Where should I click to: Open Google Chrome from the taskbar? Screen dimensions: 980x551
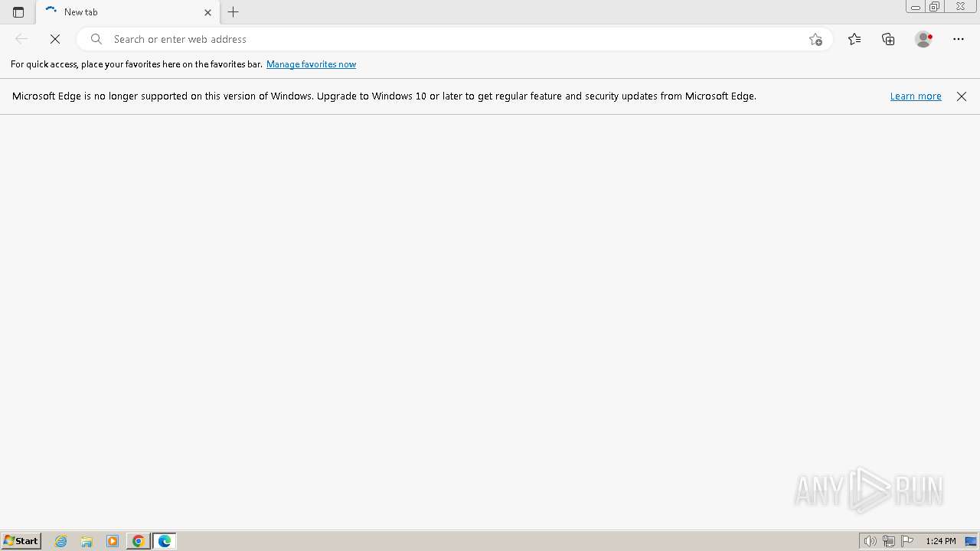tap(138, 541)
